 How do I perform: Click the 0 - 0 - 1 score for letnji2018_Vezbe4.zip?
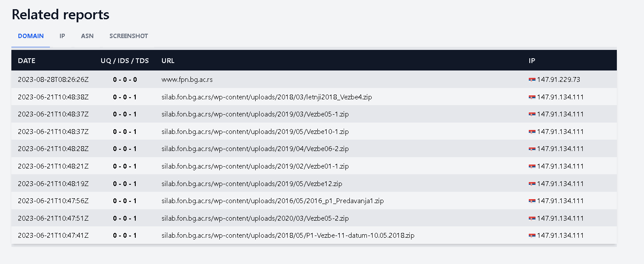click(x=125, y=97)
